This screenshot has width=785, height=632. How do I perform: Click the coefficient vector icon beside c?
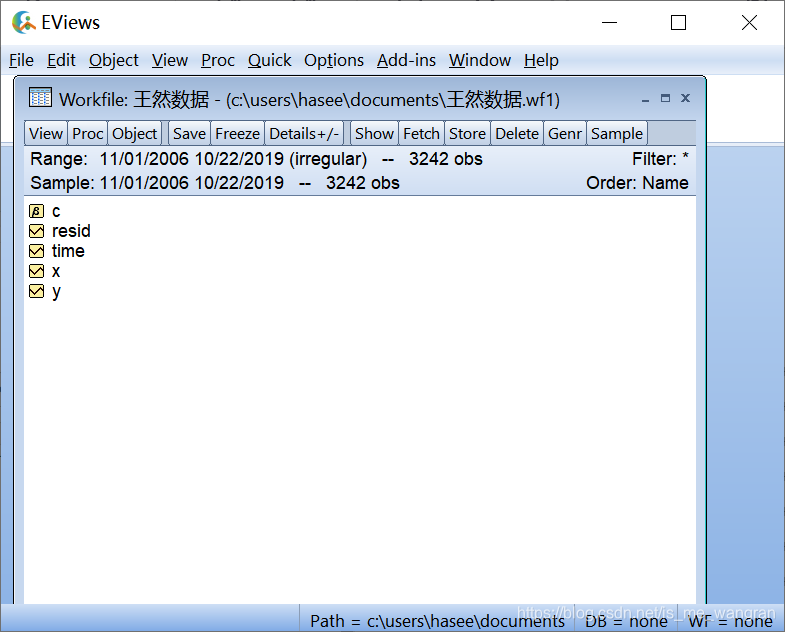pos(36,211)
